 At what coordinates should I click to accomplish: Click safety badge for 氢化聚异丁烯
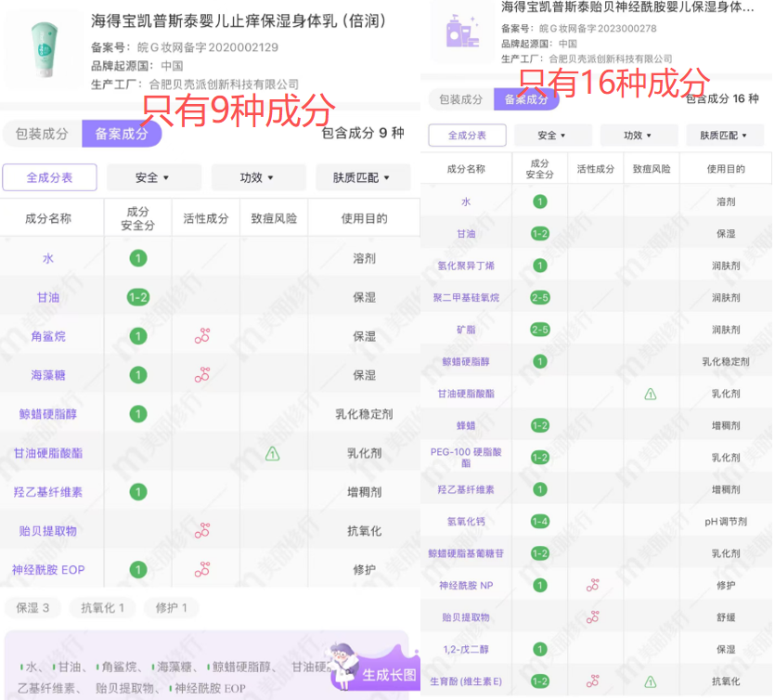coord(540,266)
